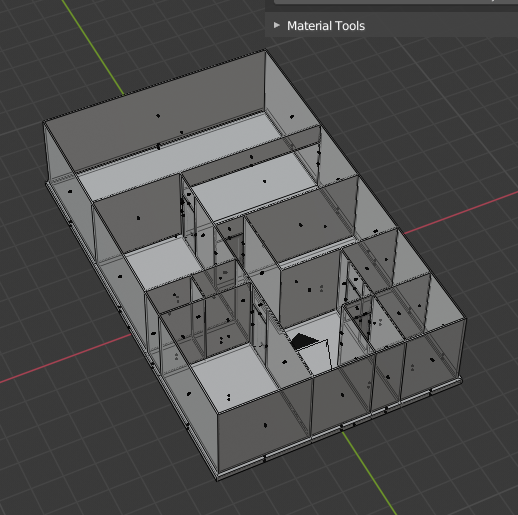Select the black triangular face in the model

click(303, 341)
